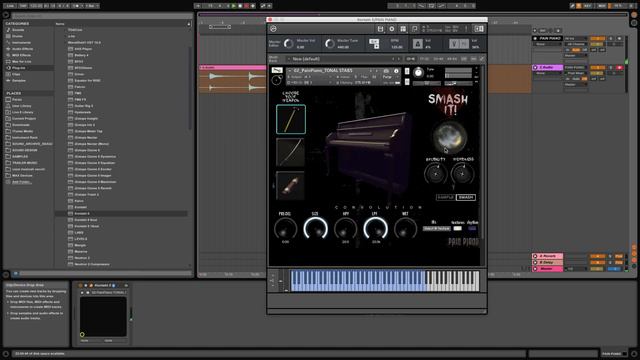
Task: Select the Master track header
Action: coord(547,269)
